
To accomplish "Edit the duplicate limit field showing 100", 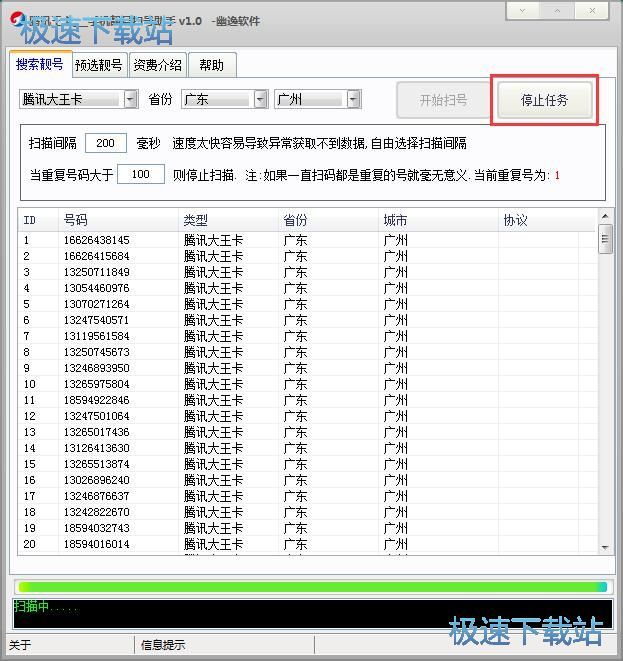I will (x=141, y=174).
